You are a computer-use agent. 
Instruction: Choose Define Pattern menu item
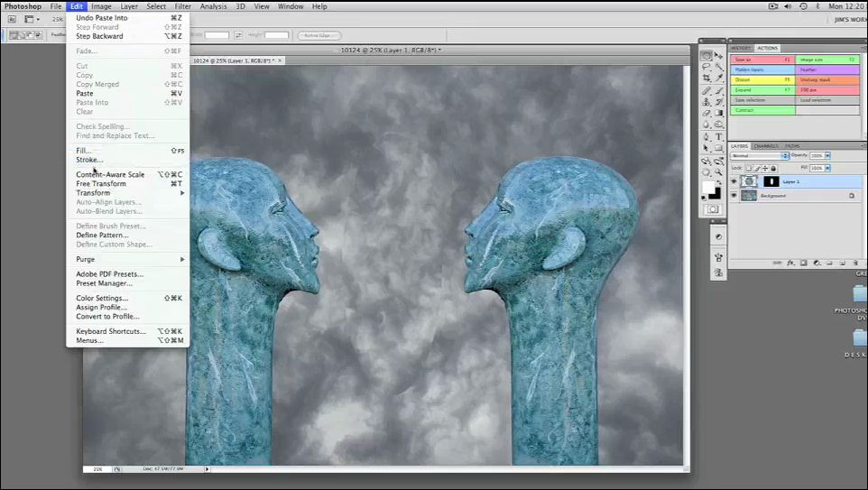pos(129,235)
